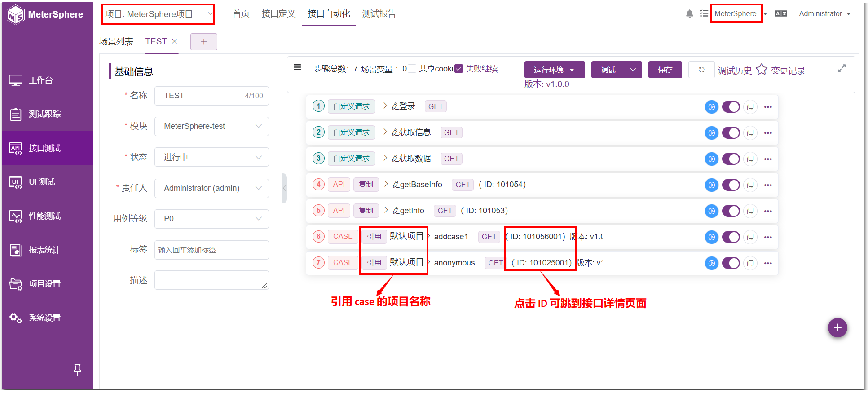Switch to the 场景列表 tab
Image resolution: width=868 pixels, height=393 pixels.
click(x=116, y=42)
